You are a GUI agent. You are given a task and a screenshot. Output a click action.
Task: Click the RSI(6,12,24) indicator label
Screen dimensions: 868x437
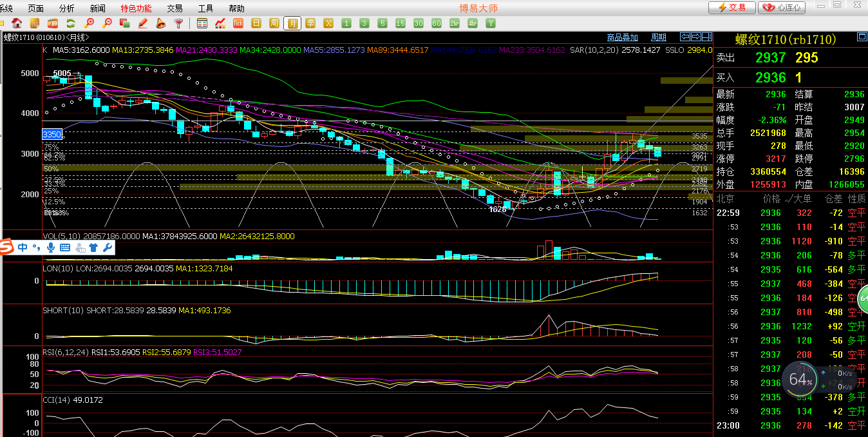click(x=64, y=352)
